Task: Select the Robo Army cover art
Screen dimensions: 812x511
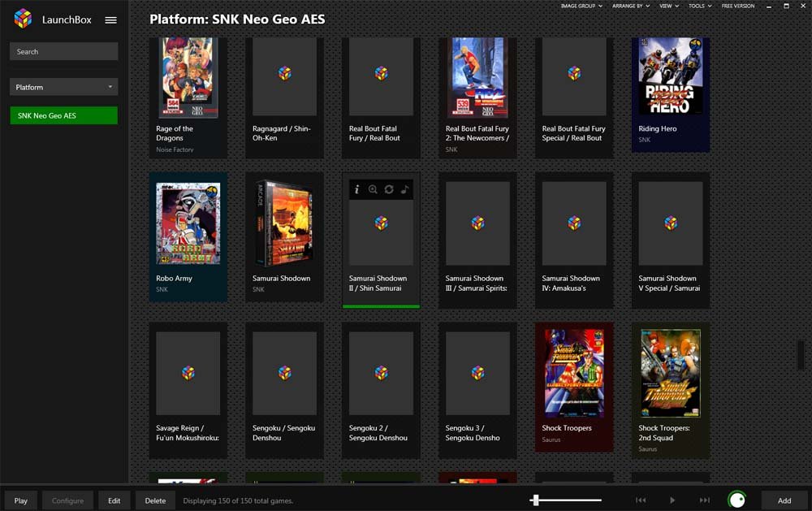Action: click(188, 223)
